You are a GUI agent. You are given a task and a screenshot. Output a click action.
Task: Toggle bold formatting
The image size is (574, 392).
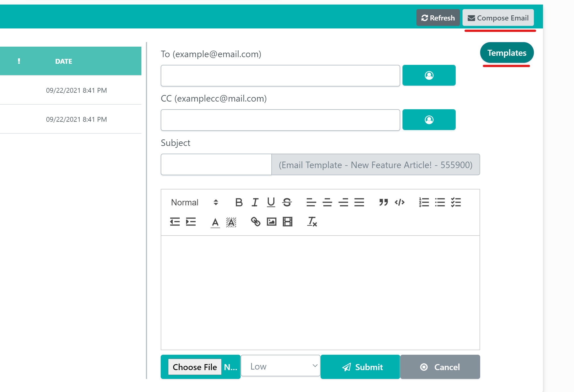(x=239, y=202)
